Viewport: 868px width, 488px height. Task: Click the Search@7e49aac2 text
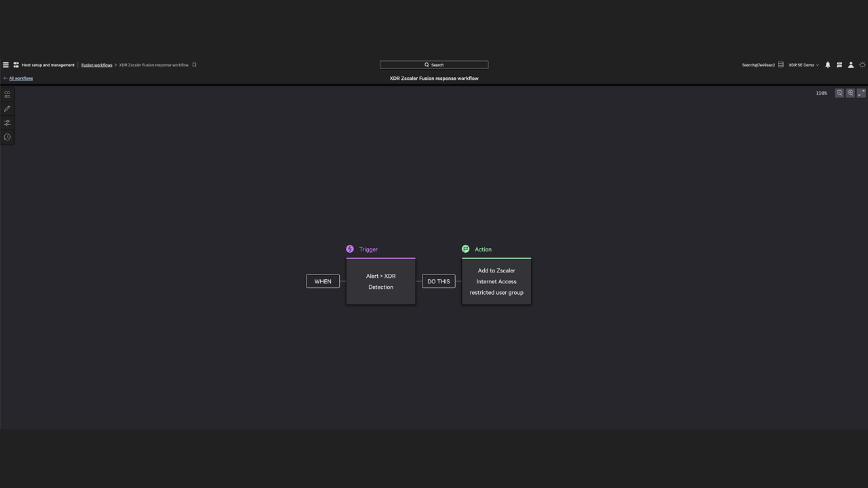758,65
